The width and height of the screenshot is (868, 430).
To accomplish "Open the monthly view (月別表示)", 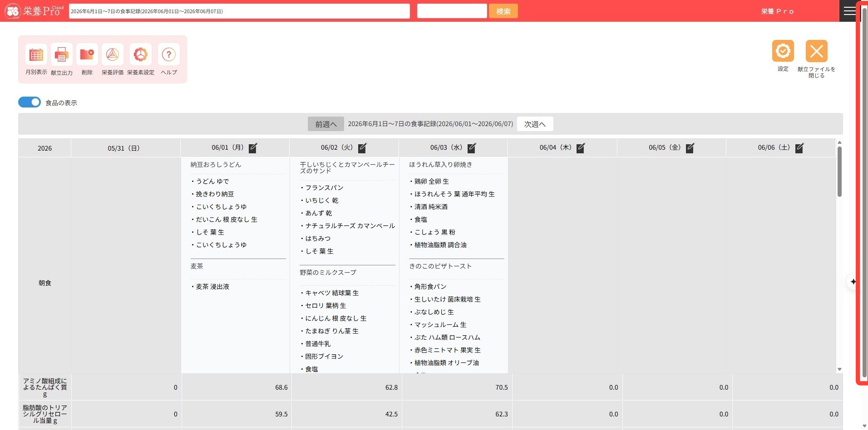I will [x=36, y=54].
